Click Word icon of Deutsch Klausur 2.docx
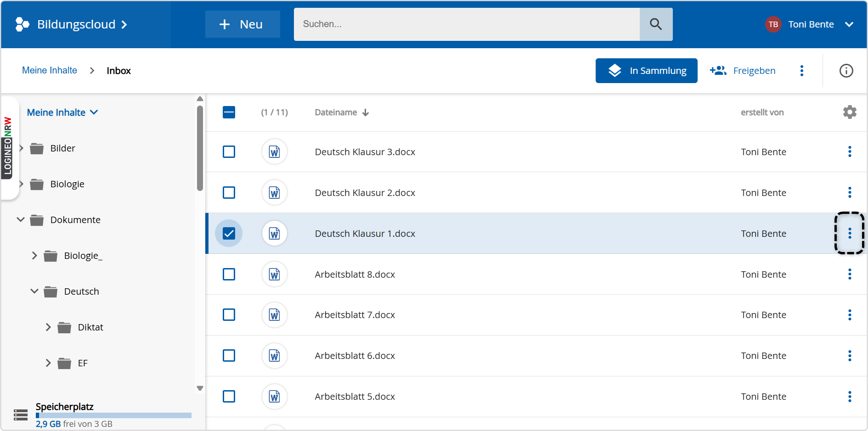 pos(275,192)
